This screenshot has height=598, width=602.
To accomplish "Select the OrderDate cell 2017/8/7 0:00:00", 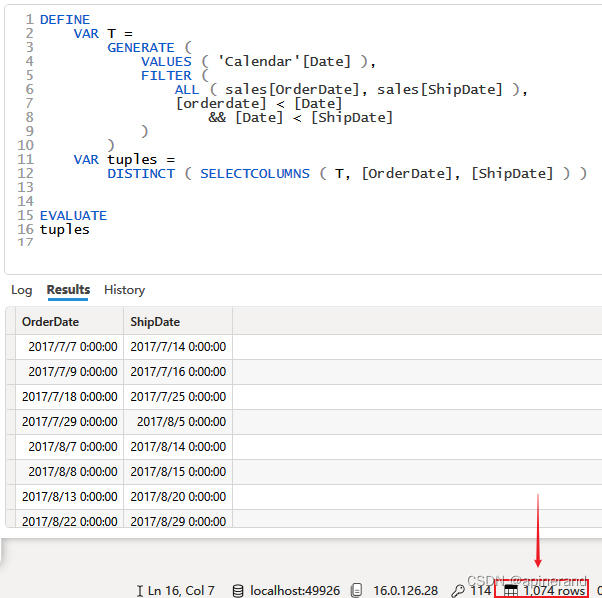I will [x=70, y=446].
